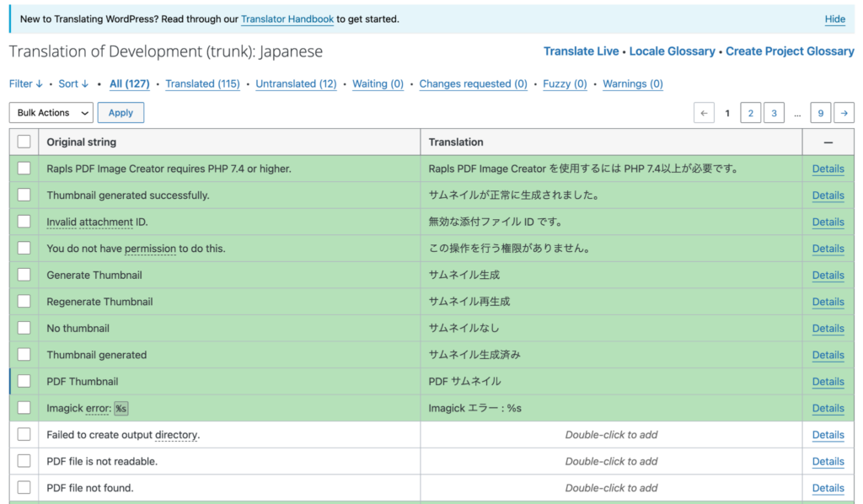Check the checkbox for the PDF Thumbnail row
This screenshot has height=504, width=863.
[24, 381]
